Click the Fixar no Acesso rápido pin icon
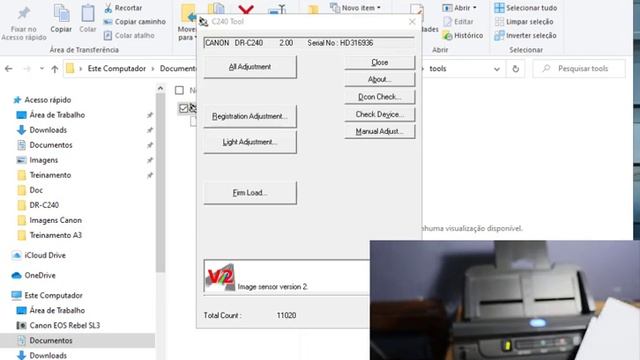This screenshot has width=640, height=360. tap(23, 14)
